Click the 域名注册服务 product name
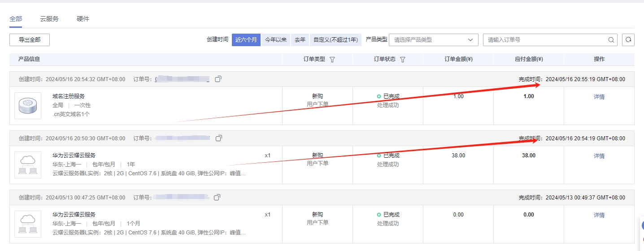Screen dimensions: 644x251 [69, 96]
